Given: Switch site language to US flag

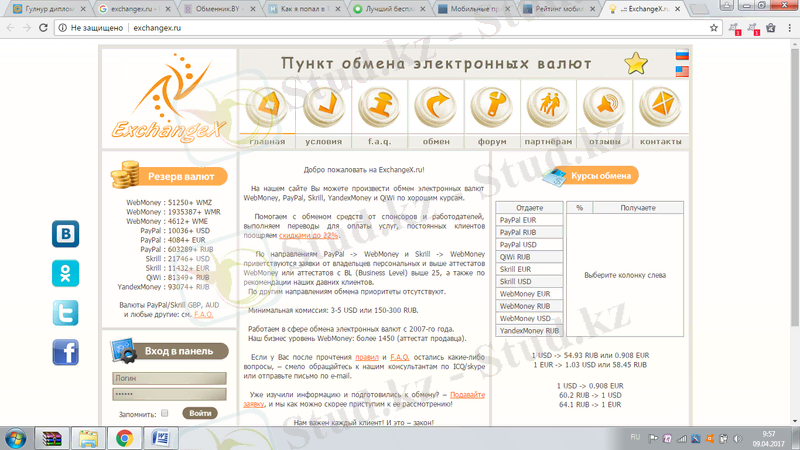Looking at the screenshot, I should pyautogui.click(x=682, y=71).
